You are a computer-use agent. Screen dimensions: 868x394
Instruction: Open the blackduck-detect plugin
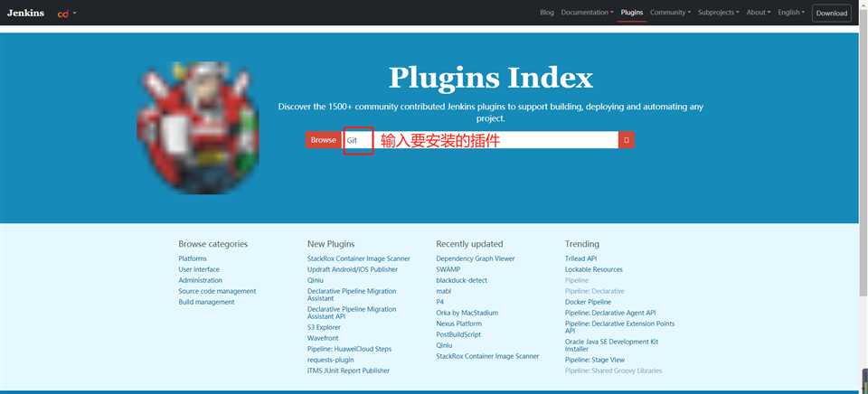tap(462, 280)
